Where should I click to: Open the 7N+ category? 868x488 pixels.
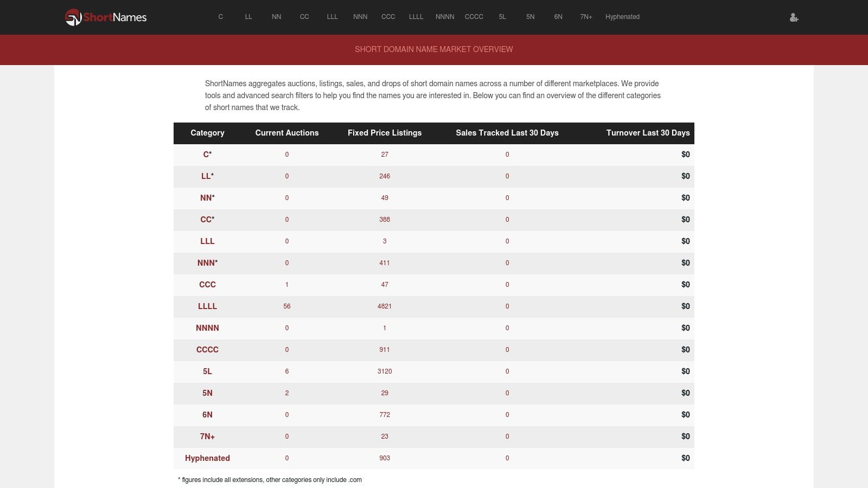(x=586, y=17)
